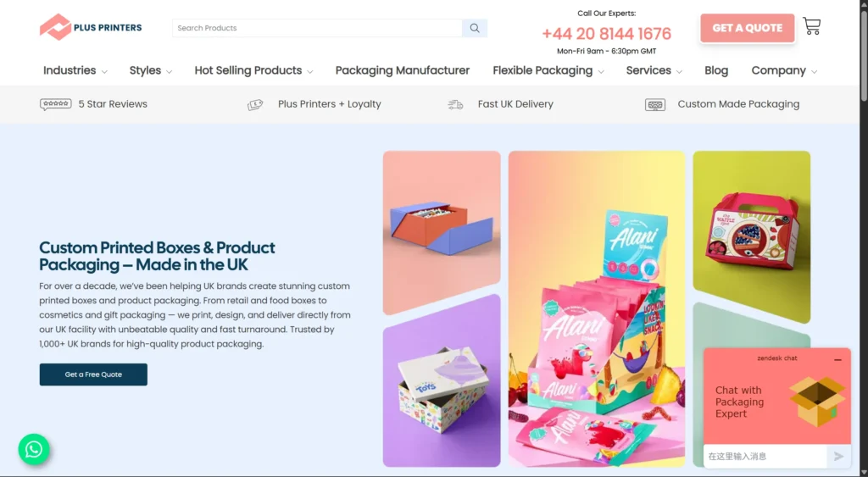This screenshot has width=868, height=477.
Task: Click the 5 Star Reviews icon
Action: click(x=55, y=104)
